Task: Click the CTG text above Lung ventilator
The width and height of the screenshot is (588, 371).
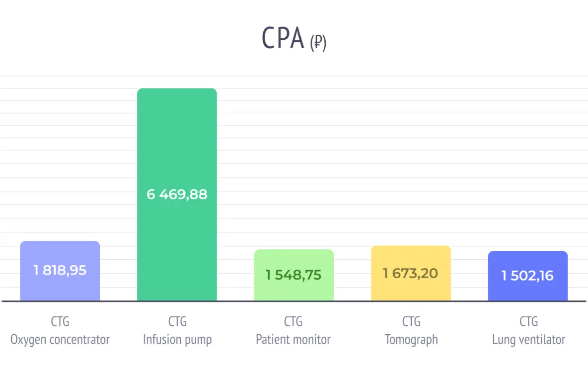Action: coord(528,322)
